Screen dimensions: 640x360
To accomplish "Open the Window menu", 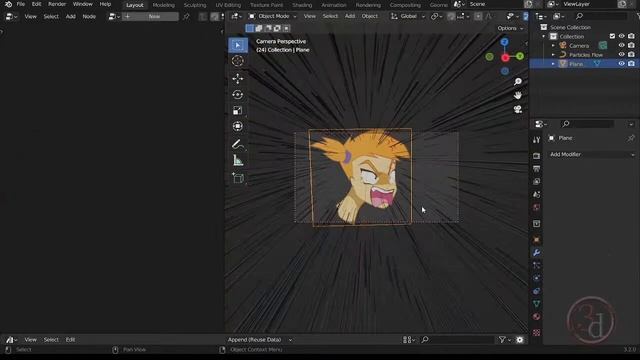I will 82,4.
